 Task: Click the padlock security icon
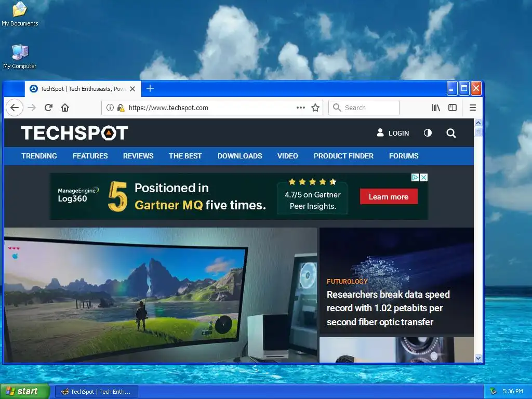(x=121, y=108)
